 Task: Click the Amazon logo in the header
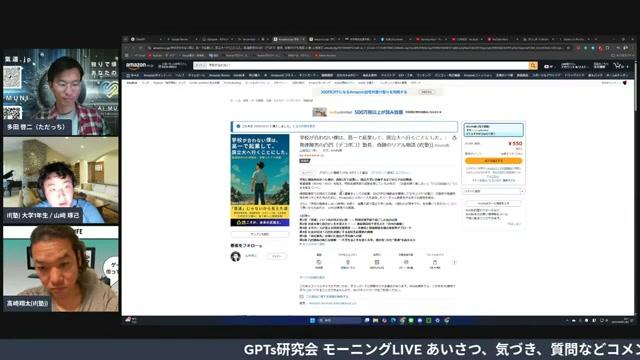pyautogui.click(x=139, y=66)
